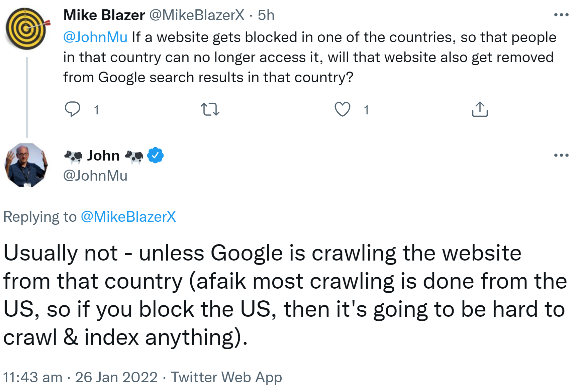Click the cow emoji in John's display name
578x392 pixels.
click(x=73, y=156)
